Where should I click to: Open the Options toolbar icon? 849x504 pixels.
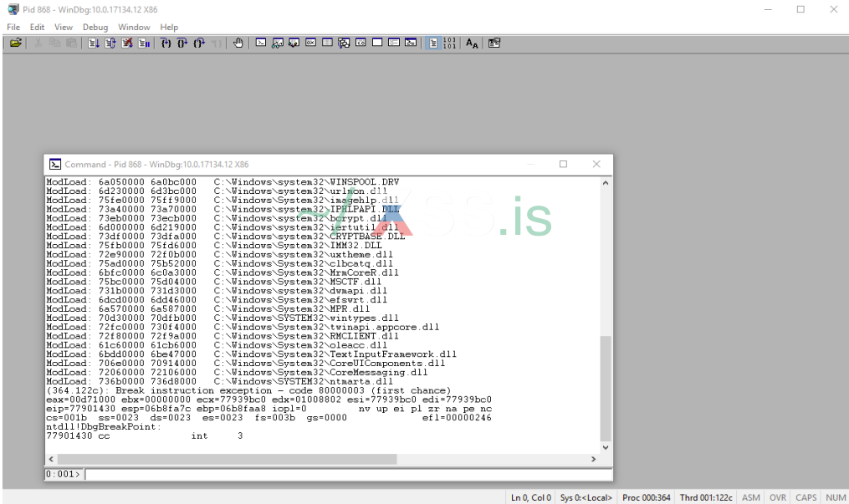(x=494, y=43)
